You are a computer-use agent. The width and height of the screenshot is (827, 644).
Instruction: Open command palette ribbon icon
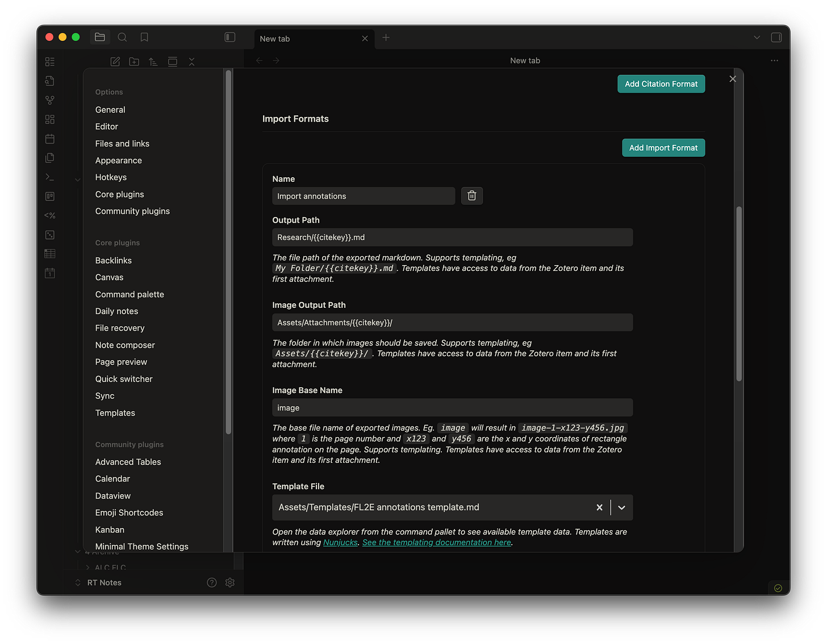coord(50,177)
